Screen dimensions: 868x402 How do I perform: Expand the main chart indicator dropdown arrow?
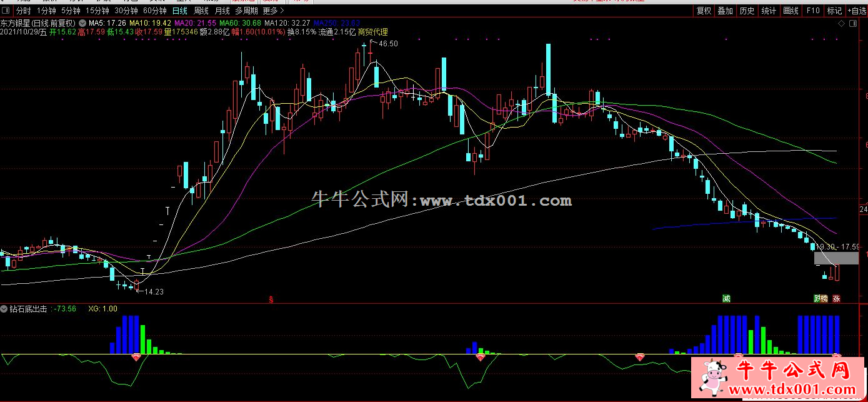[82, 23]
